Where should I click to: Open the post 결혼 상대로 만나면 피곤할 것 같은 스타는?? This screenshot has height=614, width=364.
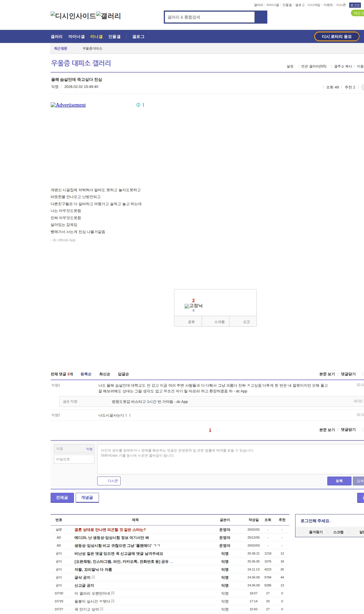click(110, 530)
